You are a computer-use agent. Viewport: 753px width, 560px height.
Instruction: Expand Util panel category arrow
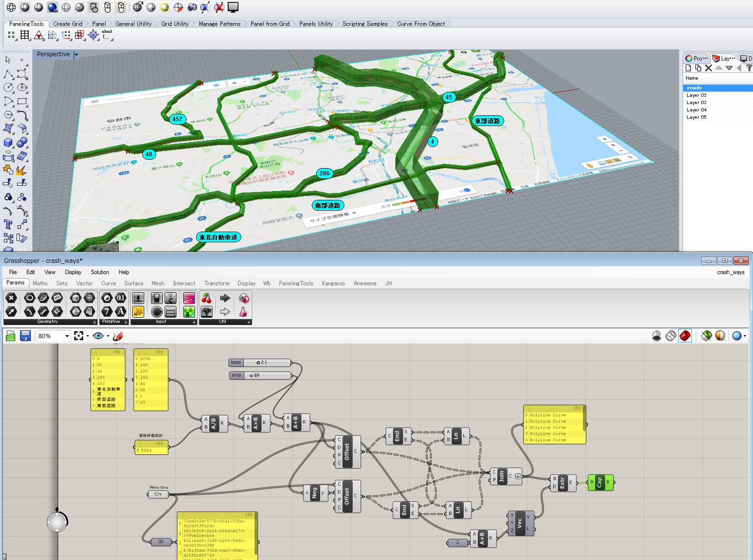pos(249,322)
